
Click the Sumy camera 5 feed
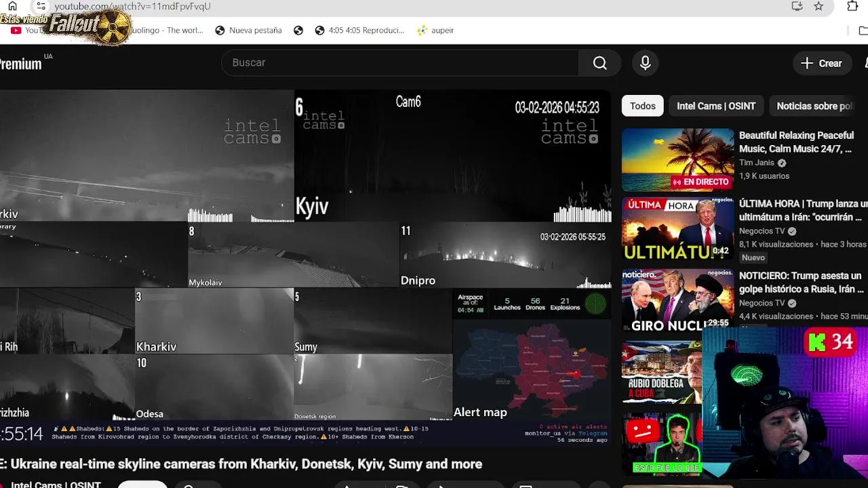[373, 321]
